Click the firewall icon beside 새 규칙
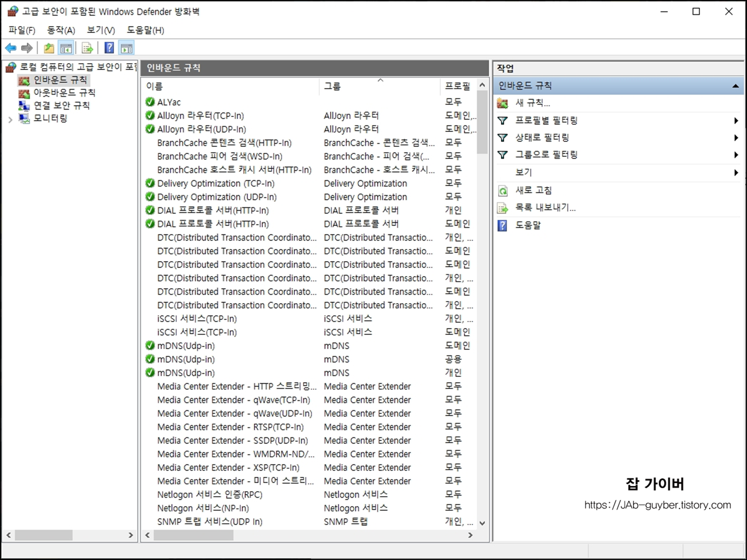747x560 pixels. 503,103
